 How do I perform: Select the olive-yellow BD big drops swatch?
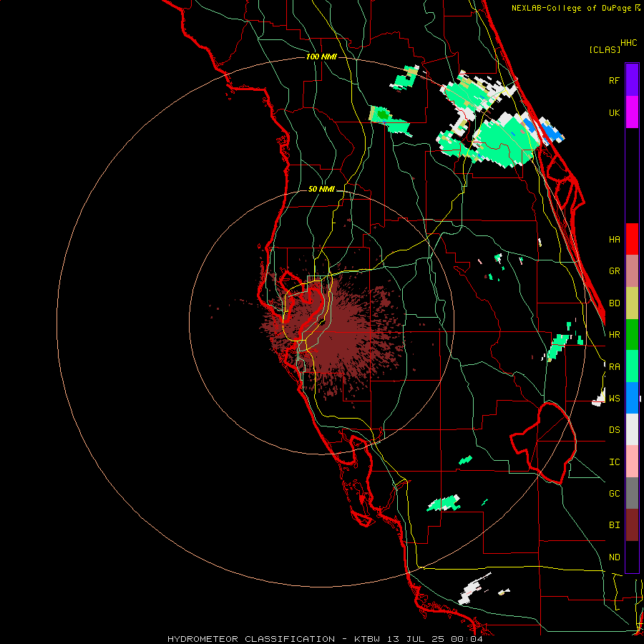632,303
